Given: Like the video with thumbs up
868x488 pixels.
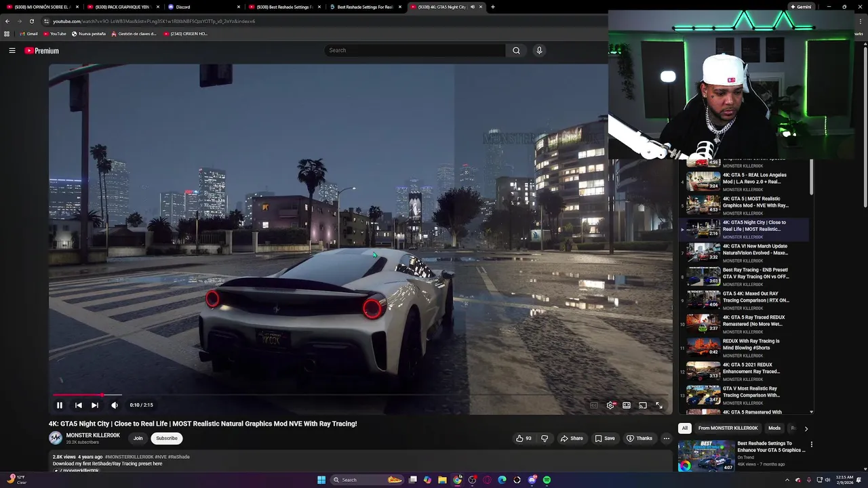Looking at the screenshot, I should click(x=524, y=439).
